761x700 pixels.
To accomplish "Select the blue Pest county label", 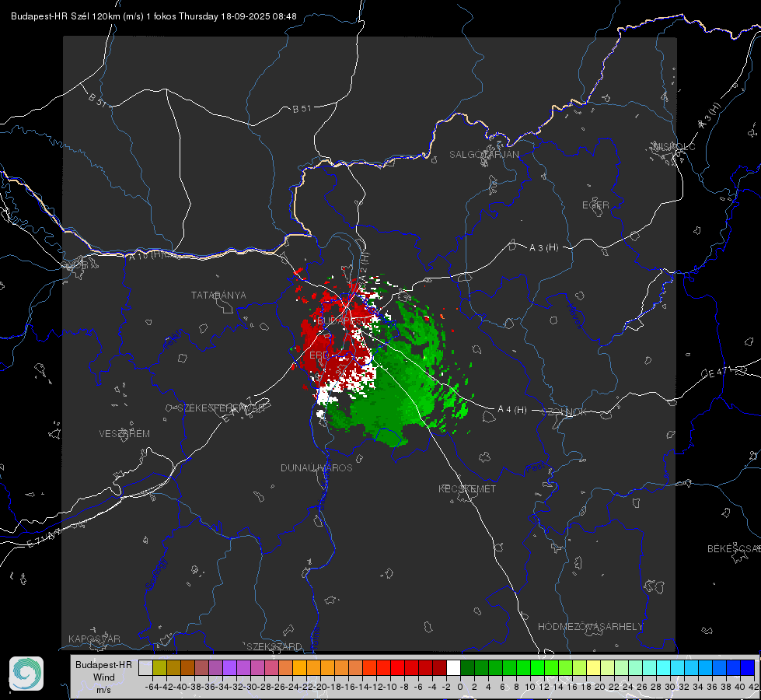I will [536, 468].
